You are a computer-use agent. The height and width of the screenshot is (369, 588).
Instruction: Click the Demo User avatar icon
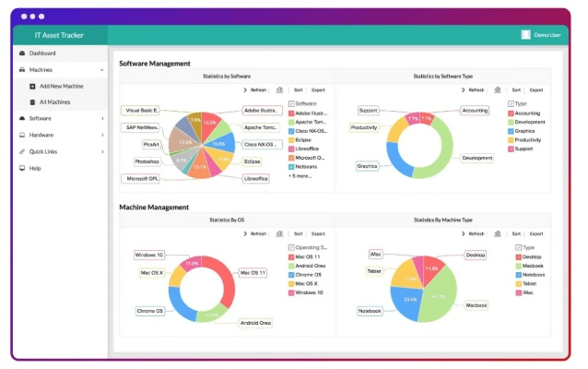(526, 35)
